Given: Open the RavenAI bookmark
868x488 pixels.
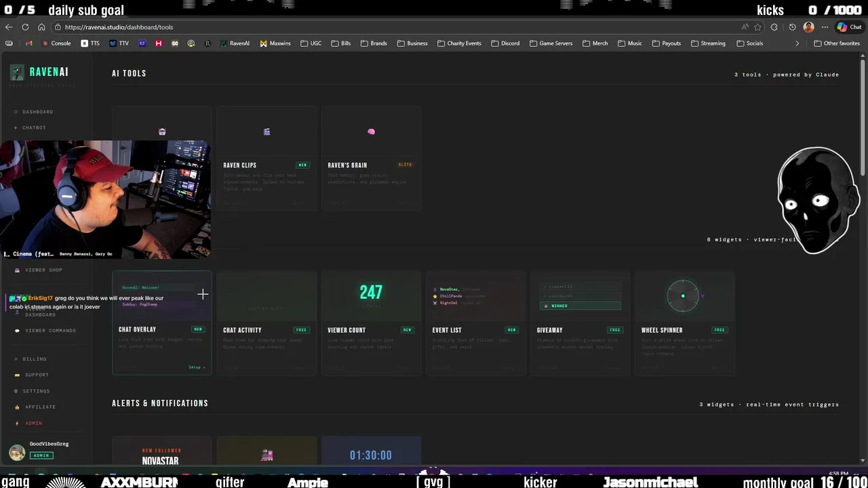Looking at the screenshot, I should 235,43.
